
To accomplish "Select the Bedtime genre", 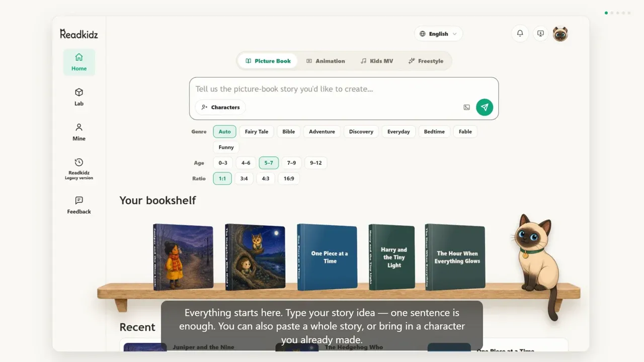I will coord(434,132).
